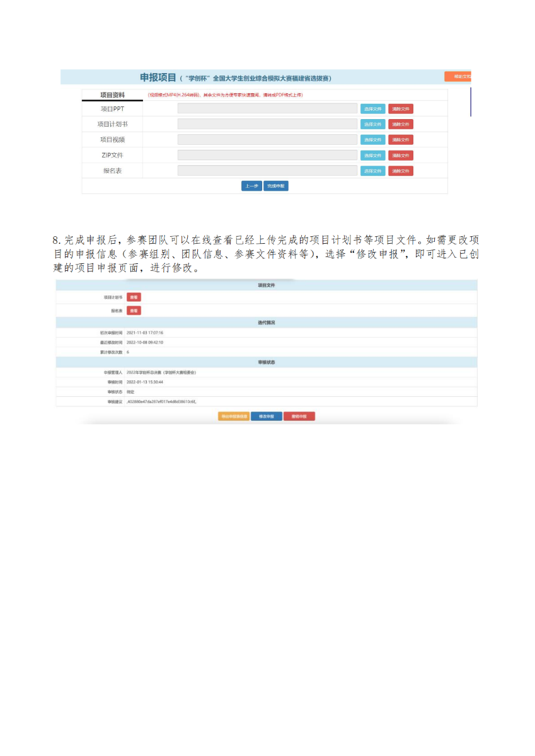Click the 项目视频 row label
The height and width of the screenshot is (756, 535).
[112, 140]
